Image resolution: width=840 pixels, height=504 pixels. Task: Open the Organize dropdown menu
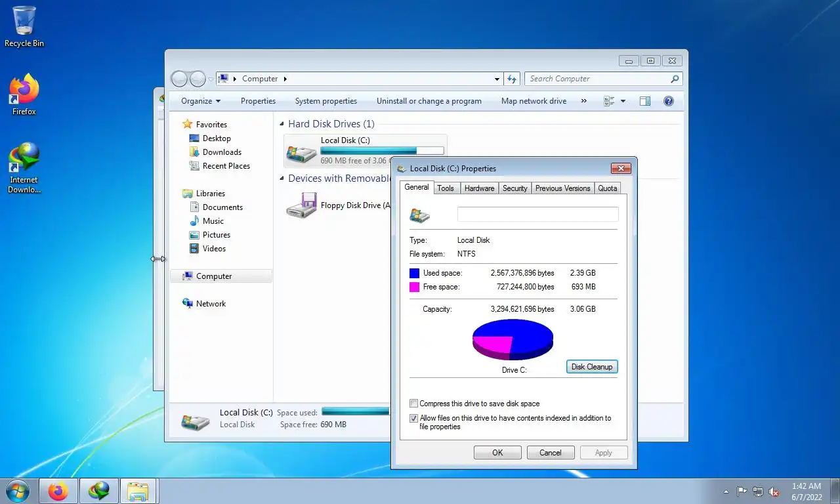[x=201, y=101]
